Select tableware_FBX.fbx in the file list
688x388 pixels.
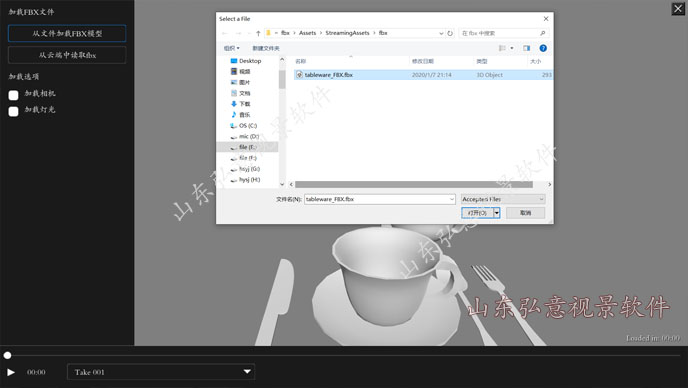[423, 75]
